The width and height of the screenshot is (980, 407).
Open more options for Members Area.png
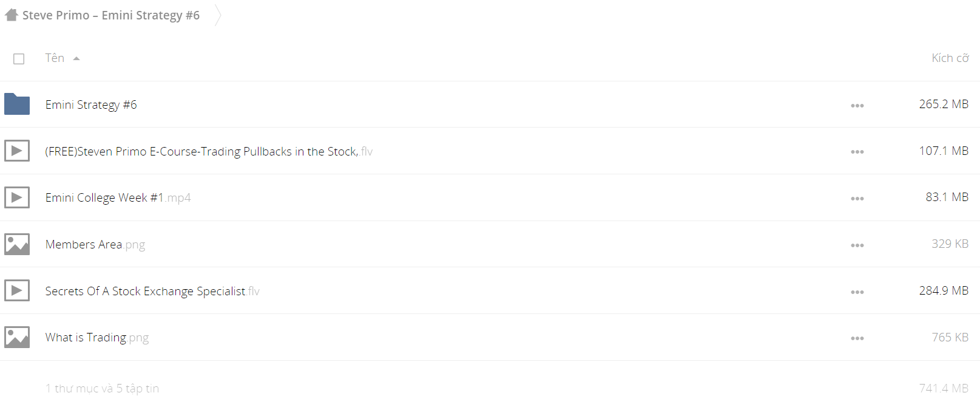point(857,245)
